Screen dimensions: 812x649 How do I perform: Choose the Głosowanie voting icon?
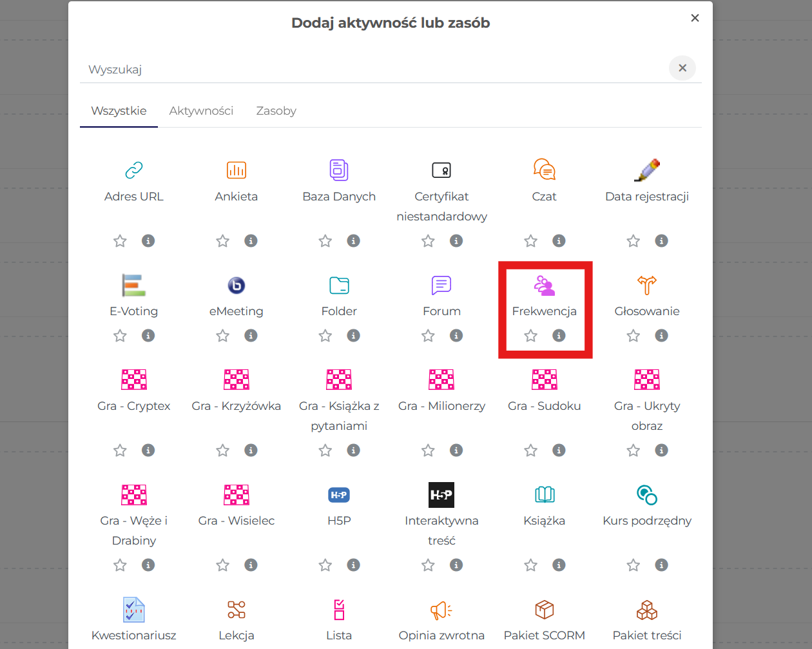646,286
